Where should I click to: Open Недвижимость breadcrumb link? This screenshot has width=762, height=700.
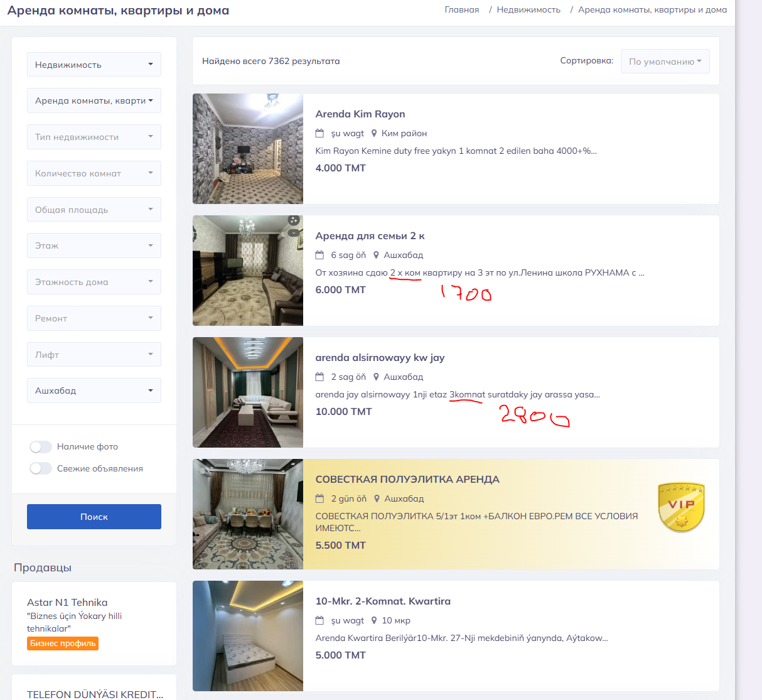pyautogui.click(x=529, y=10)
